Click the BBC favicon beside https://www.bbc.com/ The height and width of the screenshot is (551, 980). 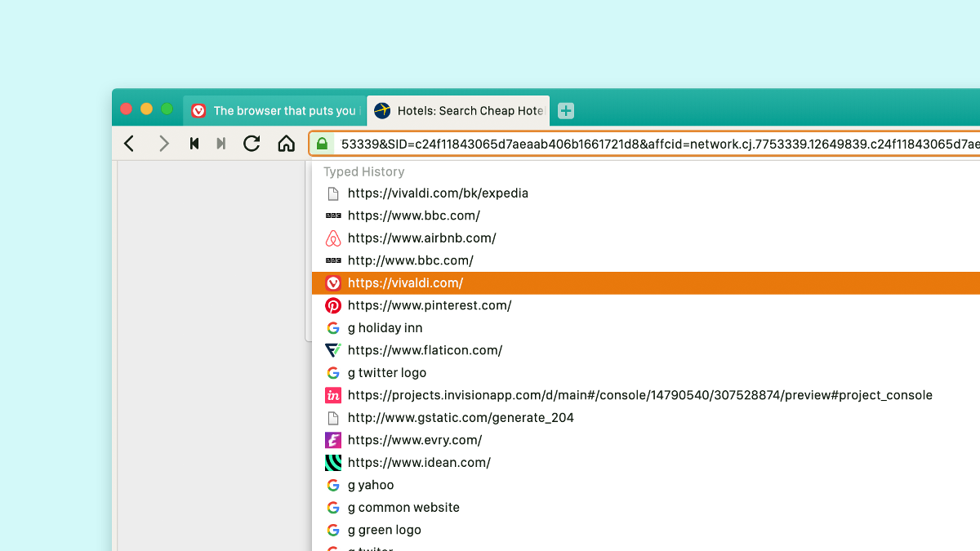332,216
